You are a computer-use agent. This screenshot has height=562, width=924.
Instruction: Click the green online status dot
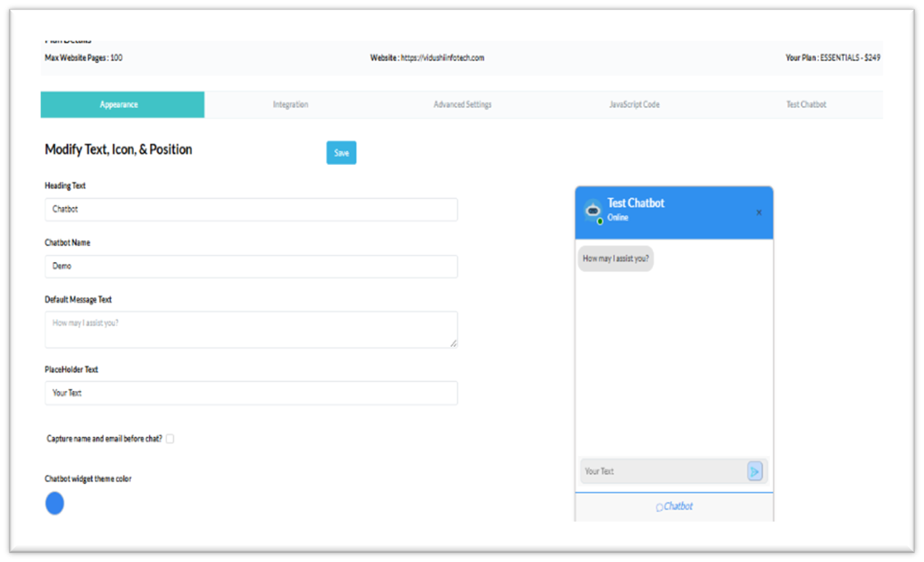point(600,221)
